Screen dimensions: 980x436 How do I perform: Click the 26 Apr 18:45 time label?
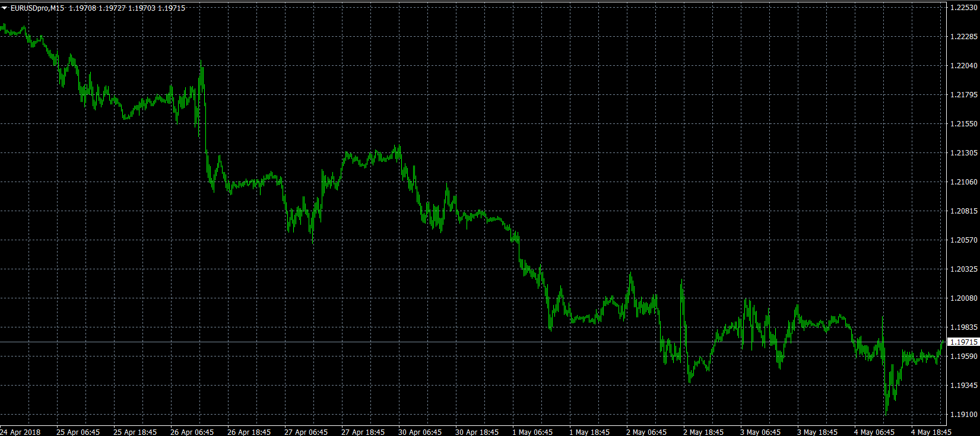249,432
